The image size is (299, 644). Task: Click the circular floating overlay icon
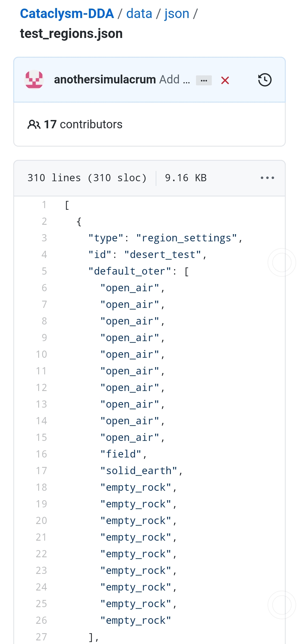(281, 262)
